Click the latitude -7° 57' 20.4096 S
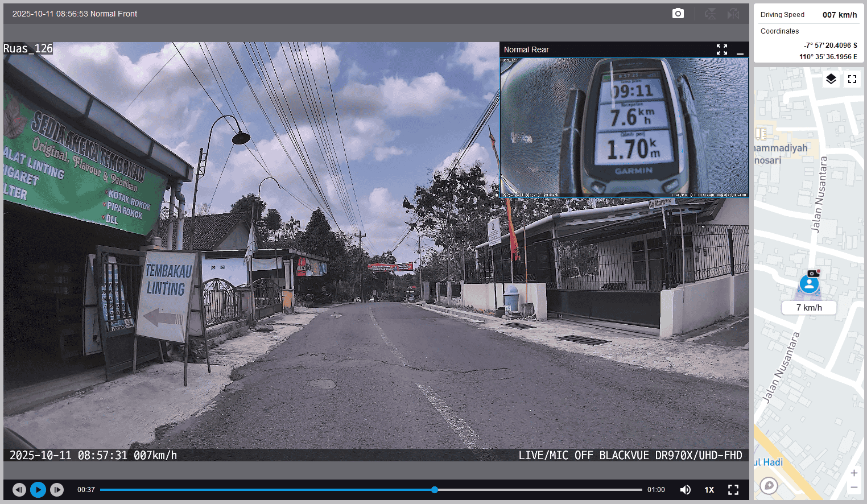867x504 pixels. click(831, 46)
